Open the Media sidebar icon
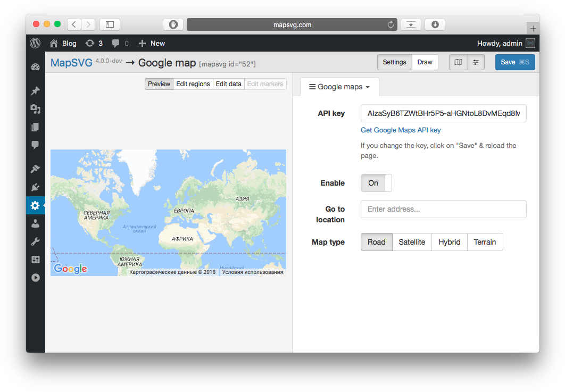 click(x=35, y=109)
